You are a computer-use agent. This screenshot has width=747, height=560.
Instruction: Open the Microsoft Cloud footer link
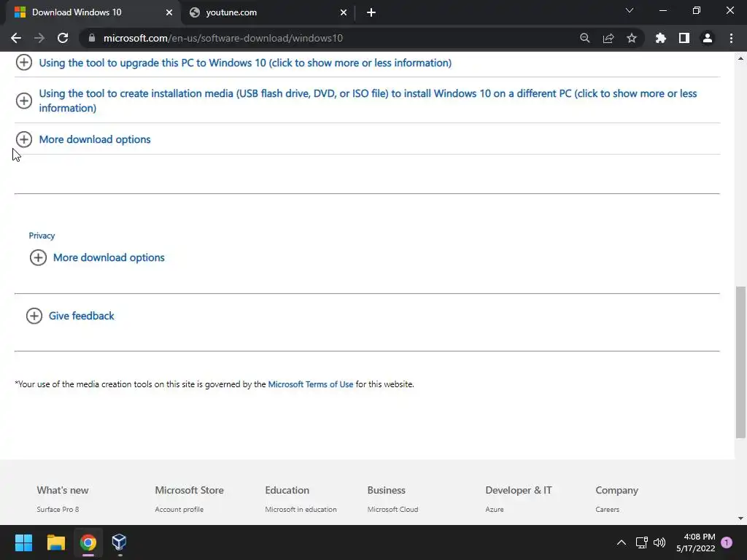[392, 509]
